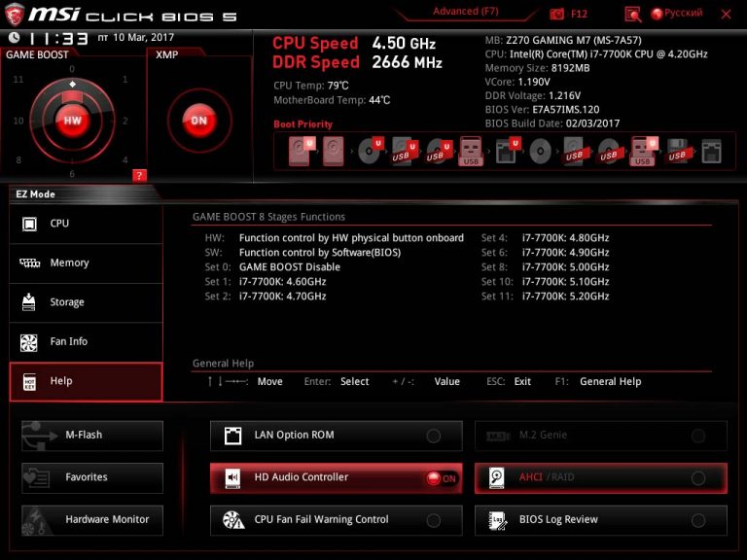Click the EZ Mode header tab
The height and width of the screenshot is (560, 747).
35,194
